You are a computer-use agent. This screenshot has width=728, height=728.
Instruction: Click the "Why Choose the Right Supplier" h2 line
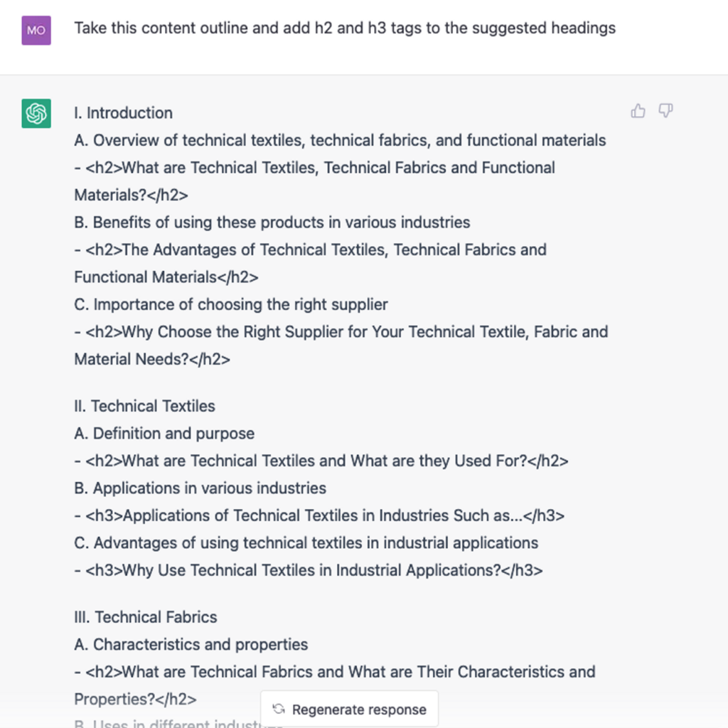point(341,332)
